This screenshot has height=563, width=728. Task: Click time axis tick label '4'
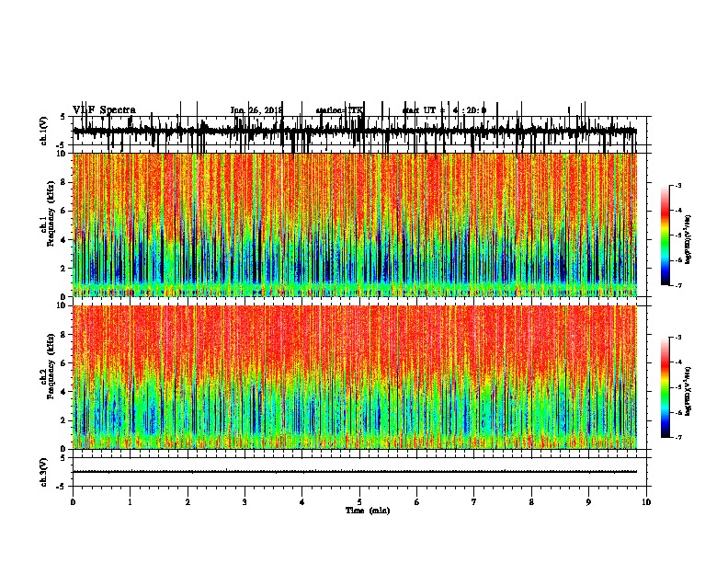(302, 502)
